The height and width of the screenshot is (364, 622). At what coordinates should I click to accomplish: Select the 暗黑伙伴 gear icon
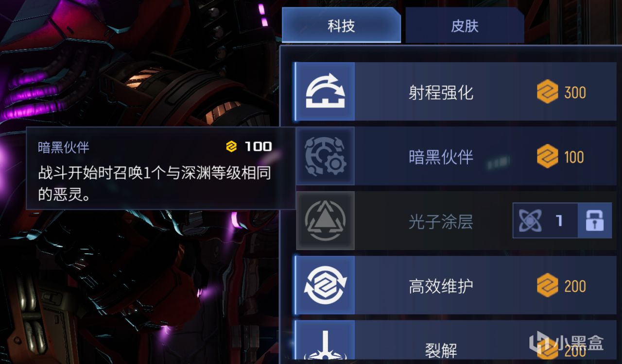coord(325,156)
